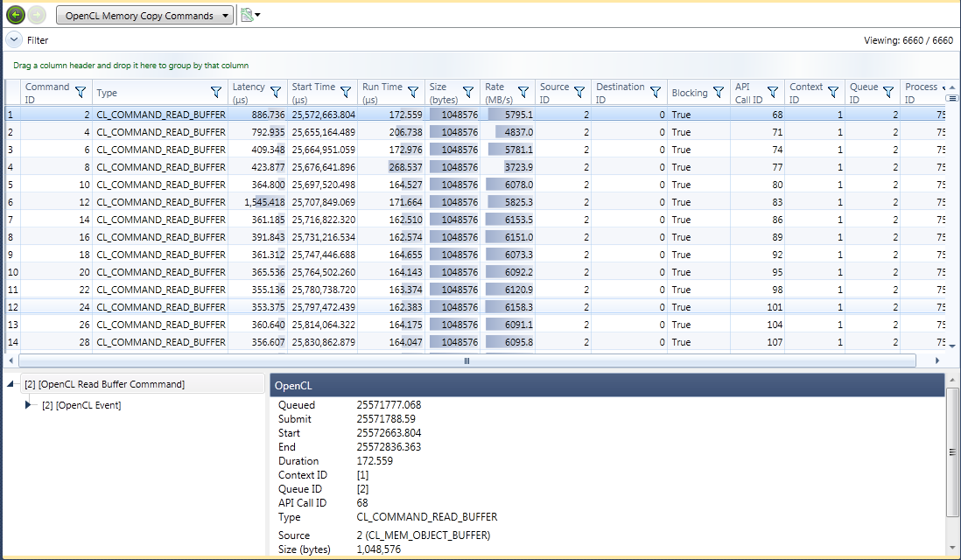
Task: Click the Run Time column filter icon
Action: click(413, 92)
